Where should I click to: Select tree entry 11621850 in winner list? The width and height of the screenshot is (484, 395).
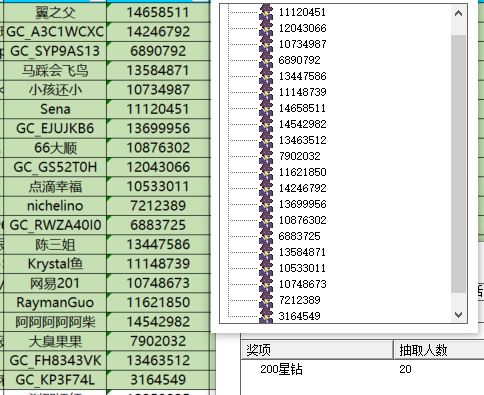[x=302, y=172]
